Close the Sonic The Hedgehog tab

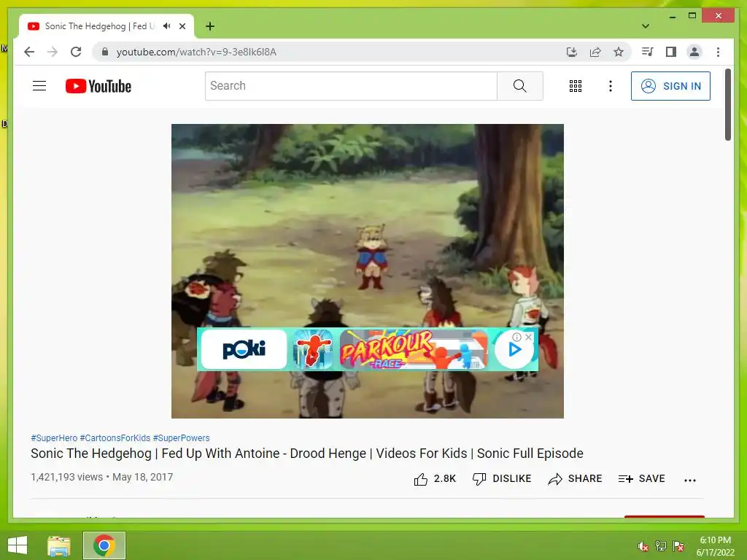182,26
